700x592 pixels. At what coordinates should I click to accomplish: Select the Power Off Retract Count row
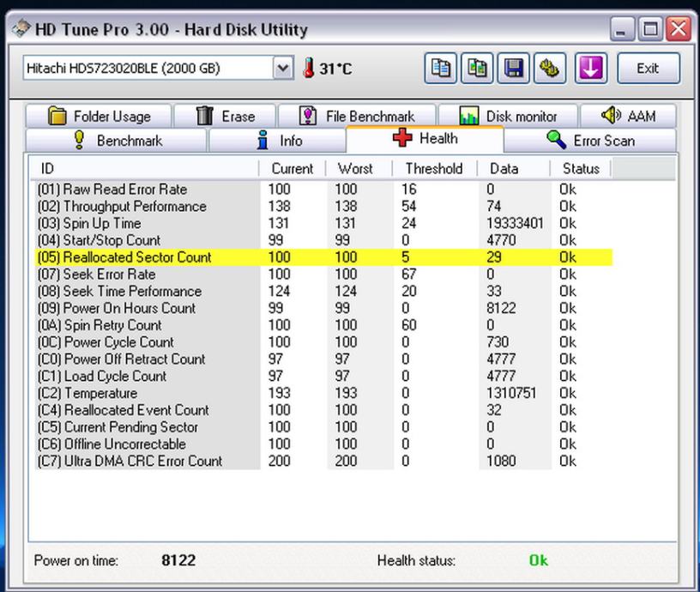323,359
